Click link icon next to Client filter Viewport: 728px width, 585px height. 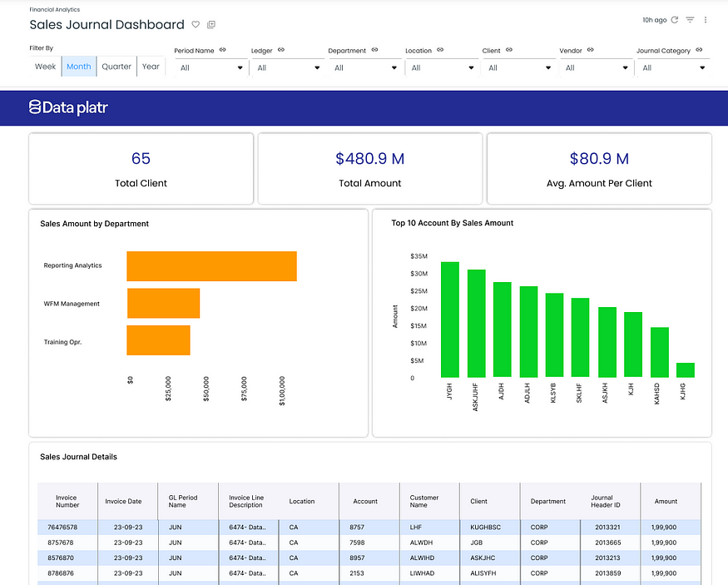pos(509,50)
